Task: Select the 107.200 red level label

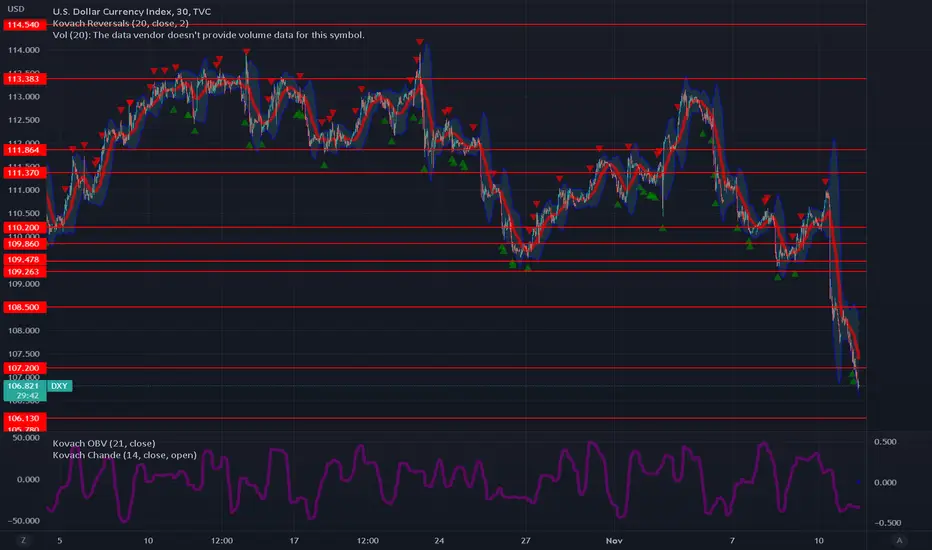Action: pyautogui.click(x=24, y=368)
